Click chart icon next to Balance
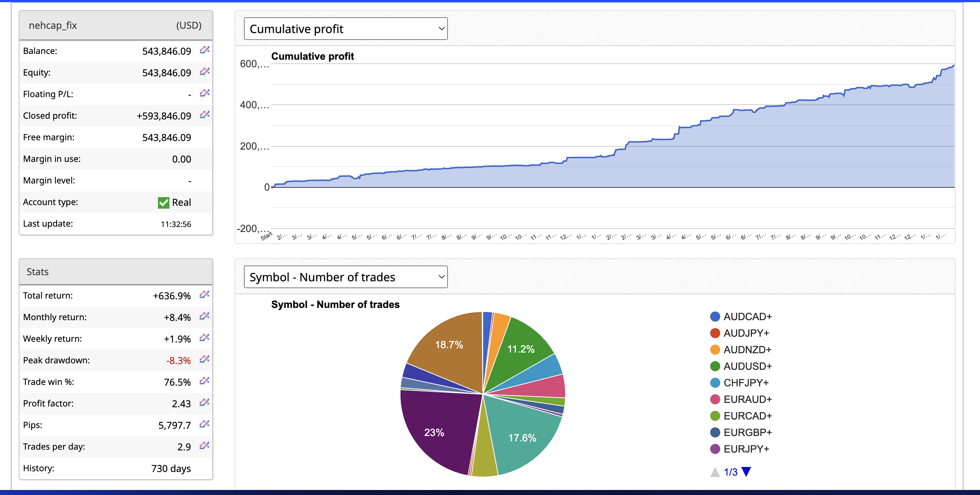This screenshot has width=980, height=495. point(205,50)
